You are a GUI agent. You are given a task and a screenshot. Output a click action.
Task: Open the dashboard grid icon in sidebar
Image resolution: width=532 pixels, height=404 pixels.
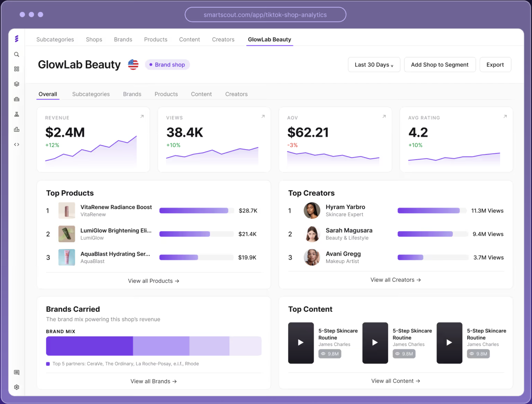17,69
